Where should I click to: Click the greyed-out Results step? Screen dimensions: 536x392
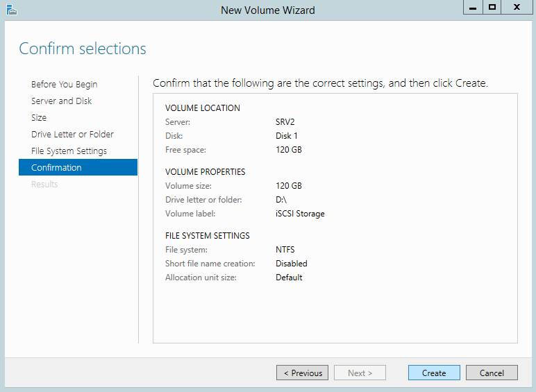[x=44, y=185]
